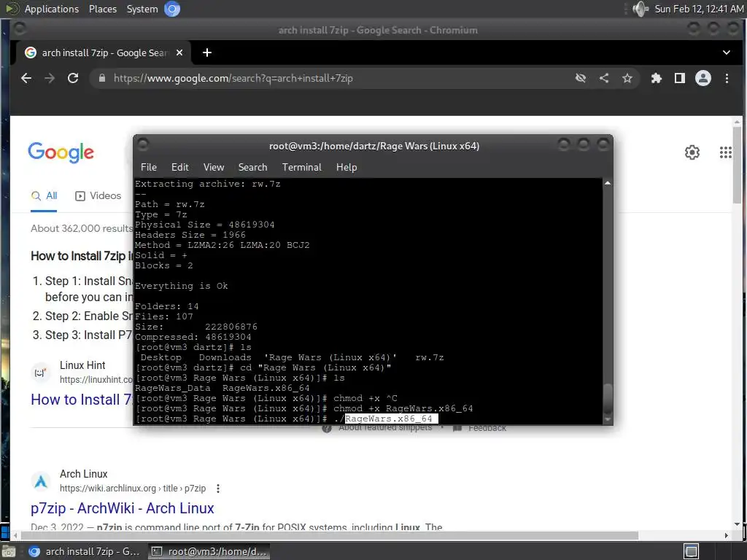The image size is (747, 560).
Task: Open a new Chromium tab
Action: (x=206, y=52)
